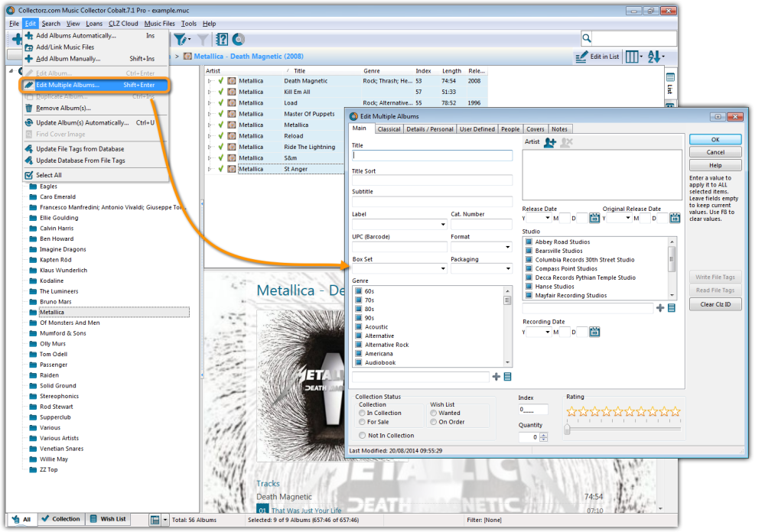Click the layout icon in status bar

(x=155, y=521)
